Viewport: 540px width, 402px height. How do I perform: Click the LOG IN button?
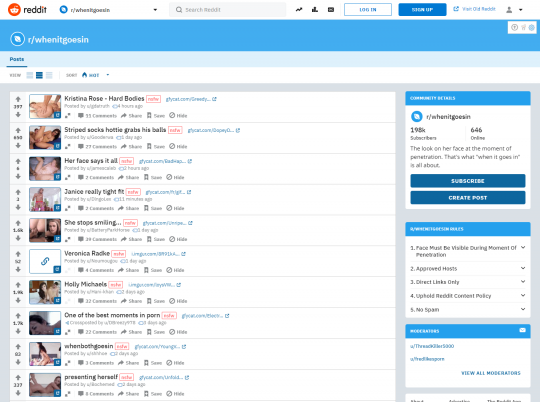(x=368, y=10)
